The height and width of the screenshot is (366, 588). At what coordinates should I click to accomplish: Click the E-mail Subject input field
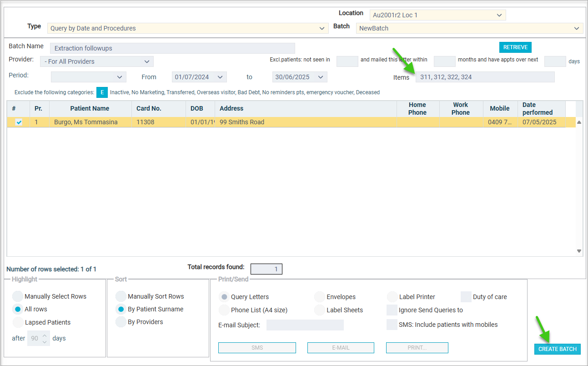pos(305,325)
